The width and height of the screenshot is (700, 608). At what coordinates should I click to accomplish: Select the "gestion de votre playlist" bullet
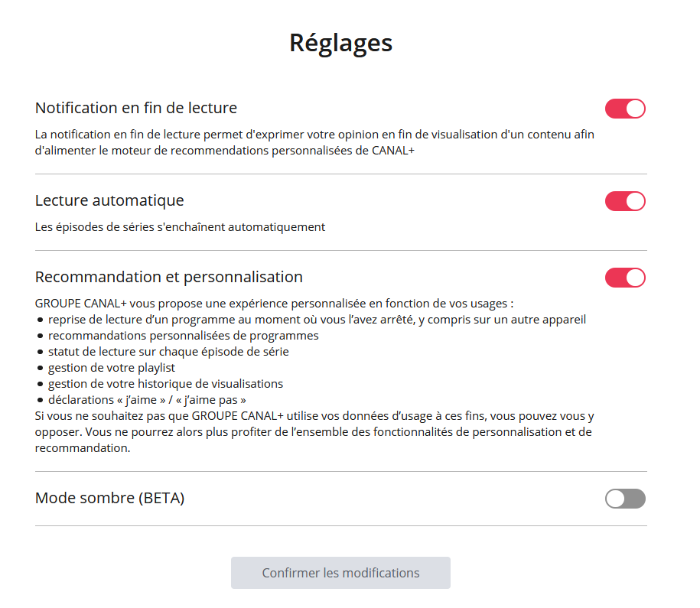[112, 368]
